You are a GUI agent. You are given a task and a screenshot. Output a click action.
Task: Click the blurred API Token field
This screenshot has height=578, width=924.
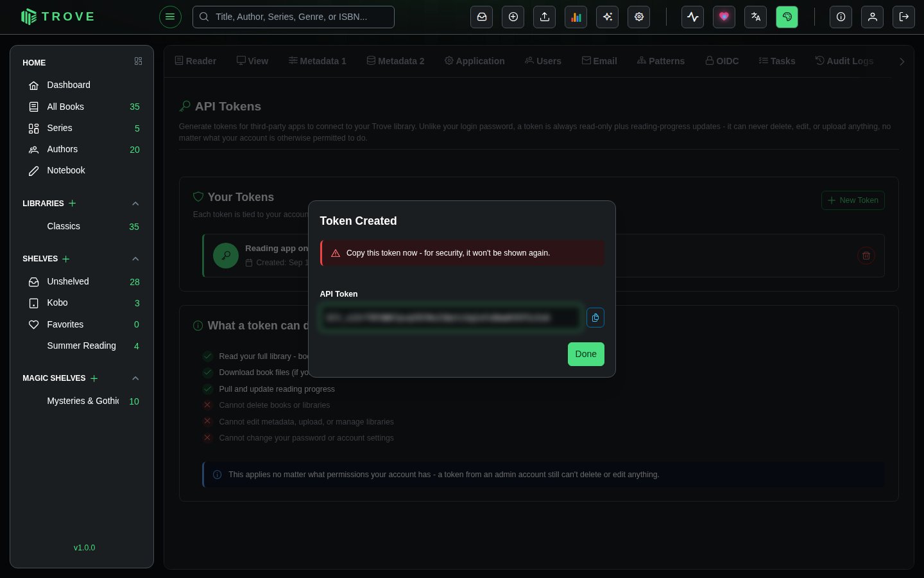pos(450,318)
